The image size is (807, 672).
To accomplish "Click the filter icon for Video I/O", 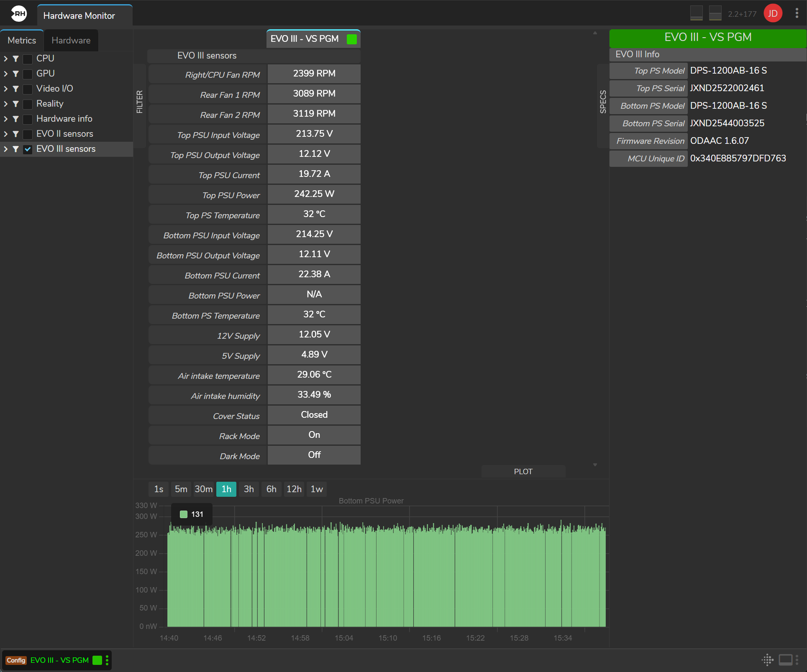I will pos(16,89).
